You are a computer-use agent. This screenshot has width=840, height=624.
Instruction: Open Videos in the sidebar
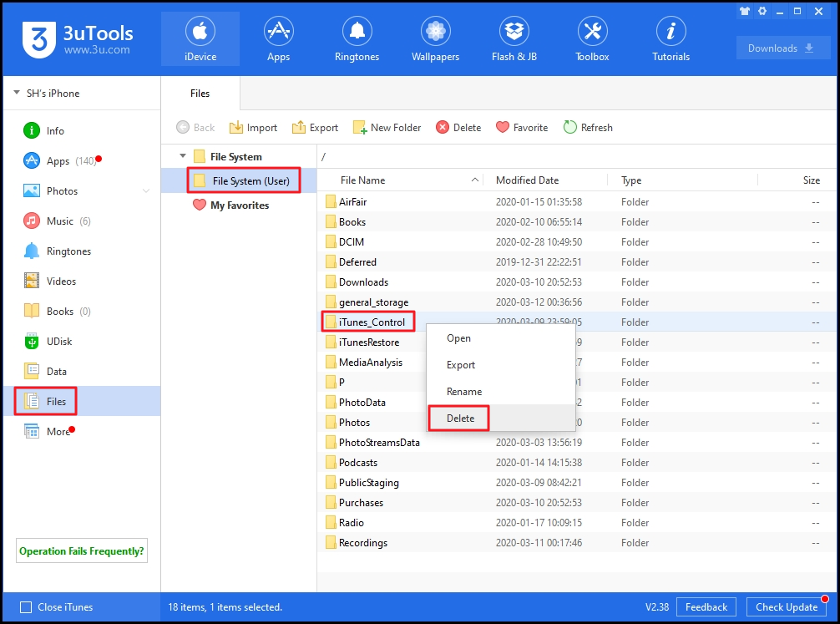tap(82, 281)
